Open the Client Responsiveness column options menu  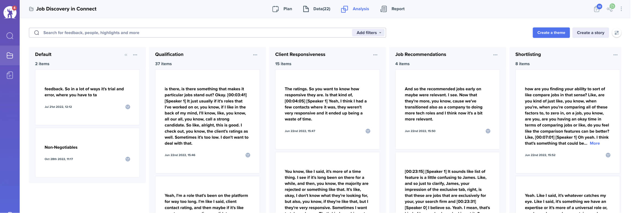375,55
